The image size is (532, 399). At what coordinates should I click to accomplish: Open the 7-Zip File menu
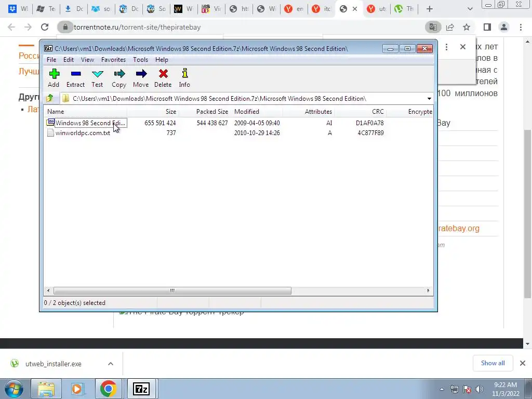click(x=51, y=60)
